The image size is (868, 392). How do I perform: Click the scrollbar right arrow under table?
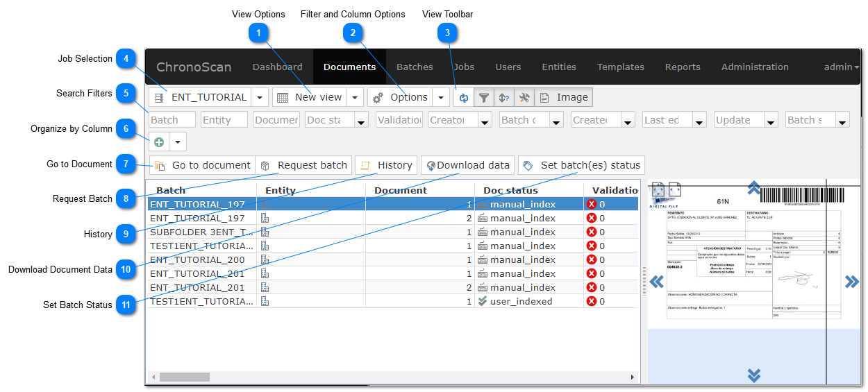(x=633, y=377)
